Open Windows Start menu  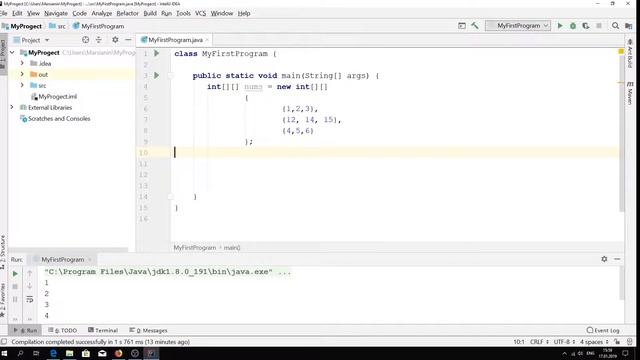click(x=4, y=353)
